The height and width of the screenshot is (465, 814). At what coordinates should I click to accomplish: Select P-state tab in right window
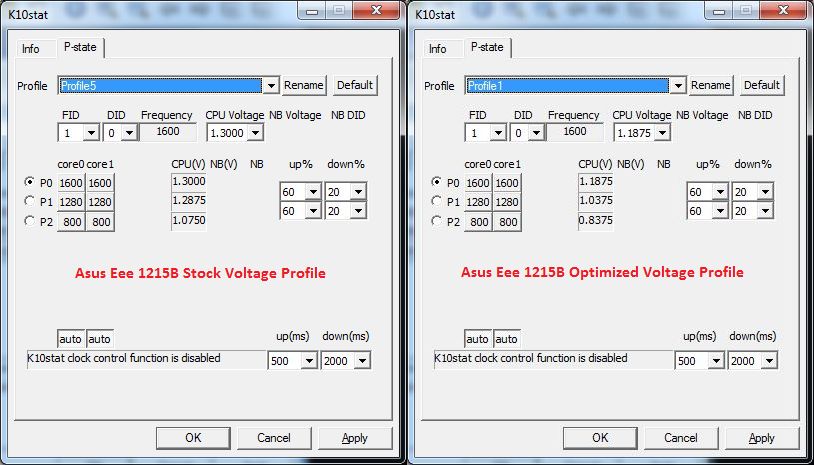tap(487, 47)
